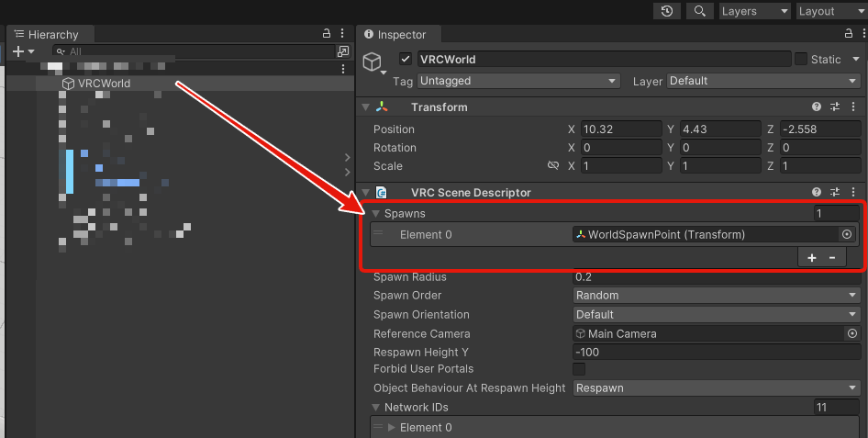Click the Rotation Z field
The height and width of the screenshot is (438, 868).
click(x=820, y=147)
